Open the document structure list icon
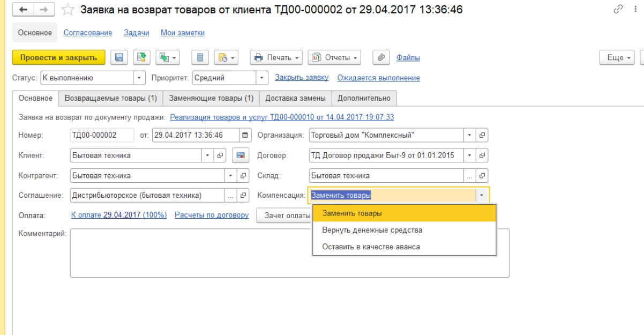The image size is (644, 335). click(x=200, y=57)
